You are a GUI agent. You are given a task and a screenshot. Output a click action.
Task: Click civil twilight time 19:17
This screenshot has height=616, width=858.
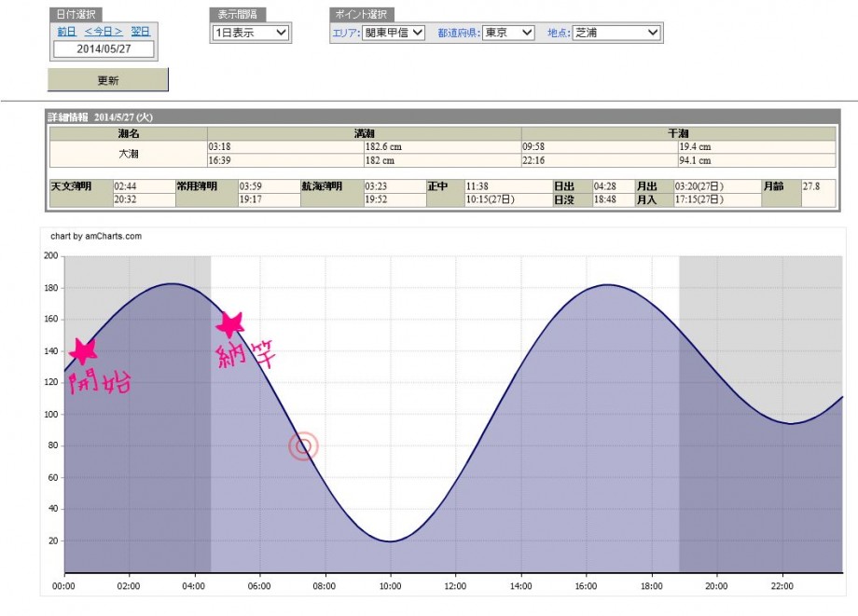coord(270,199)
